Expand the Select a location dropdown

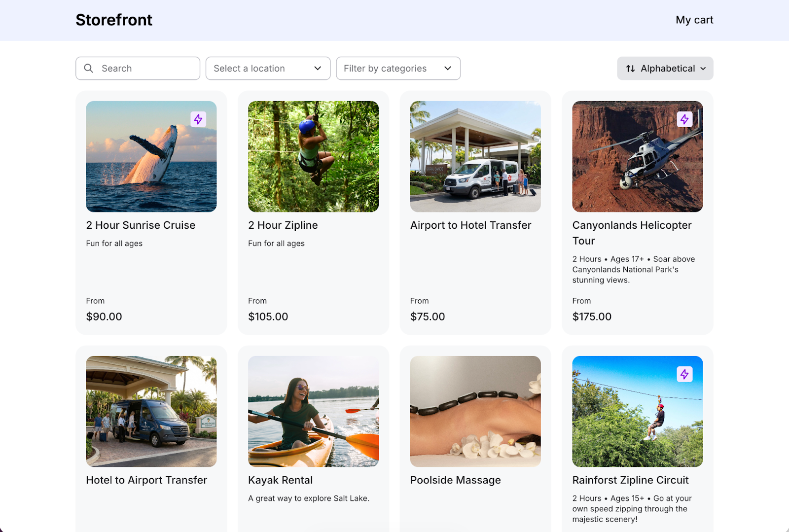268,69
